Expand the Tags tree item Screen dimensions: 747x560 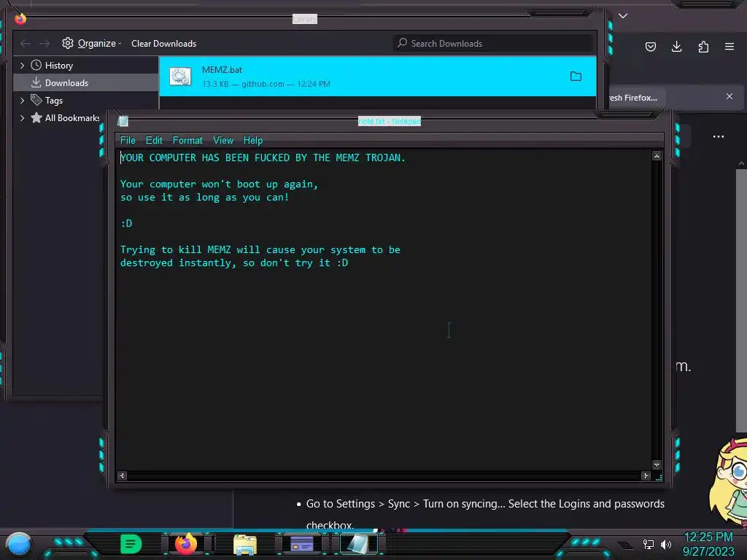pos(22,101)
